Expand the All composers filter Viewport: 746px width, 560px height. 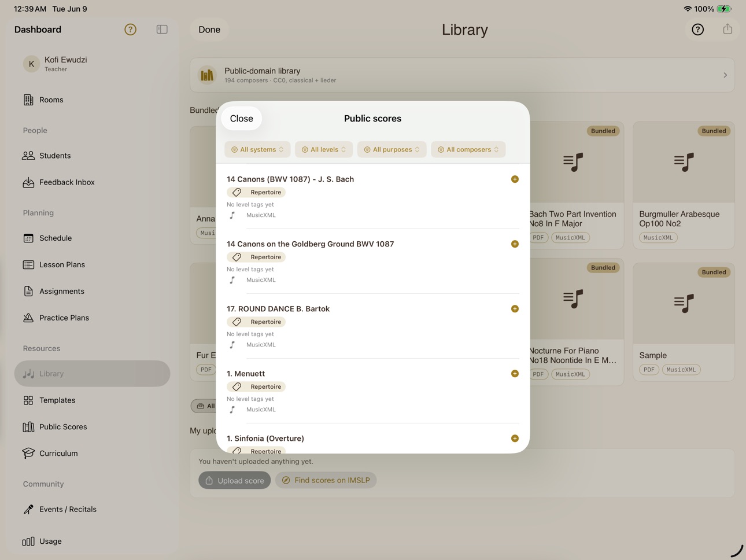(x=468, y=149)
